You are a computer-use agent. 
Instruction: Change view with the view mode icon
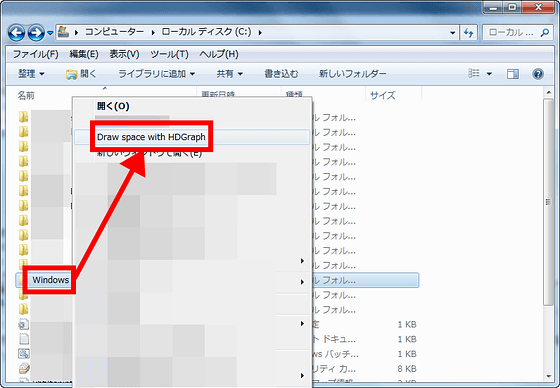[474, 74]
